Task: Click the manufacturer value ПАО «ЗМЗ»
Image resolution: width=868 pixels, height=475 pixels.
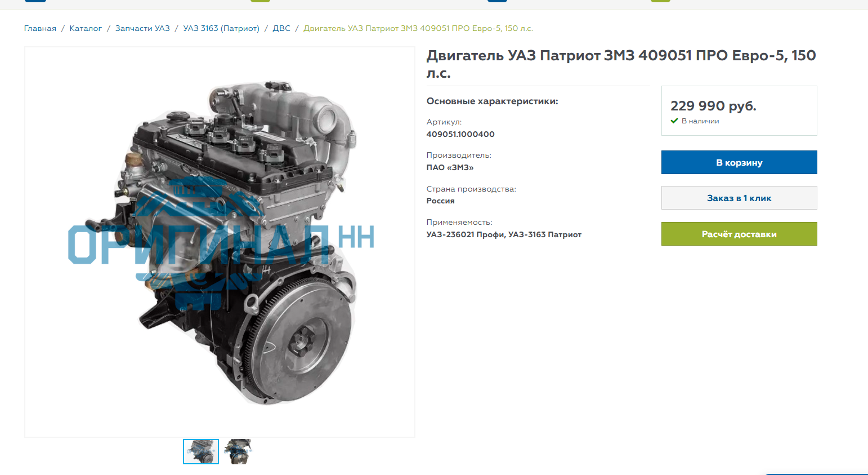Action: tap(450, 167)
